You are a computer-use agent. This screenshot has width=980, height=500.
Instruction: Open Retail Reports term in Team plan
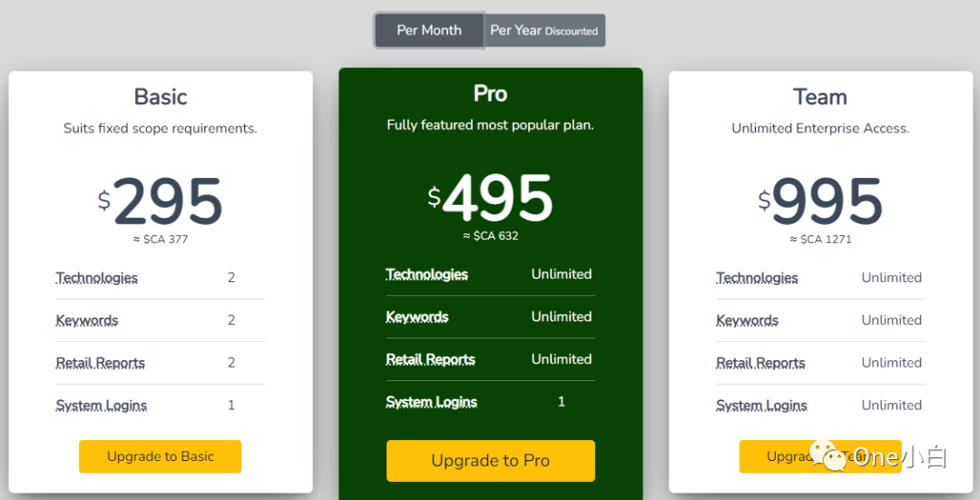[761, 363]
